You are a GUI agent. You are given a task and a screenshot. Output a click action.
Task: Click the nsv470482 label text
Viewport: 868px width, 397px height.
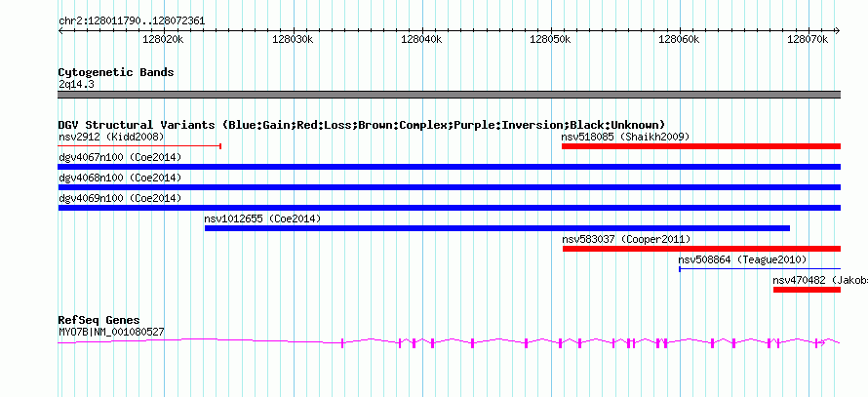[820, 280]
